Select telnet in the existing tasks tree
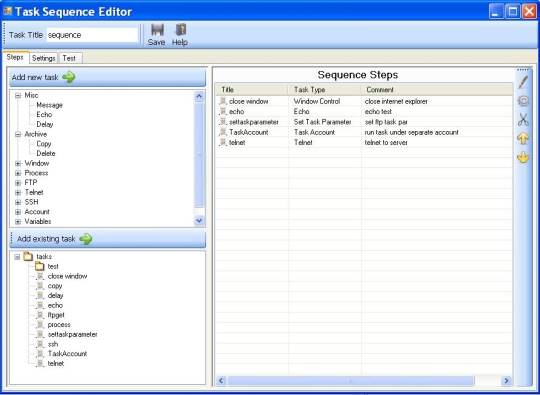This screenshot has height=395, width=540. tap(56, 363)
